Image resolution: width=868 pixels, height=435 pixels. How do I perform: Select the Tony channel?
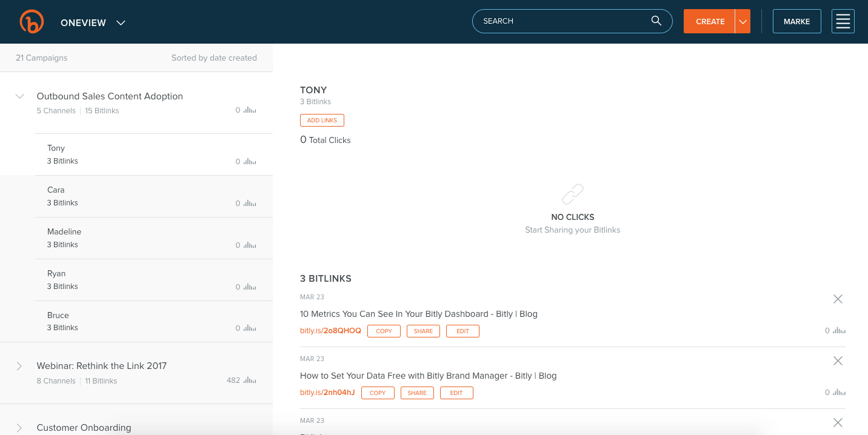point(154,154)
